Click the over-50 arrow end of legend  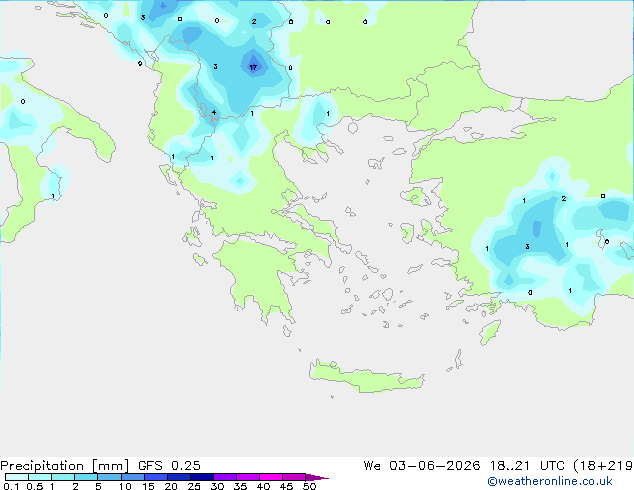point(317,478)
